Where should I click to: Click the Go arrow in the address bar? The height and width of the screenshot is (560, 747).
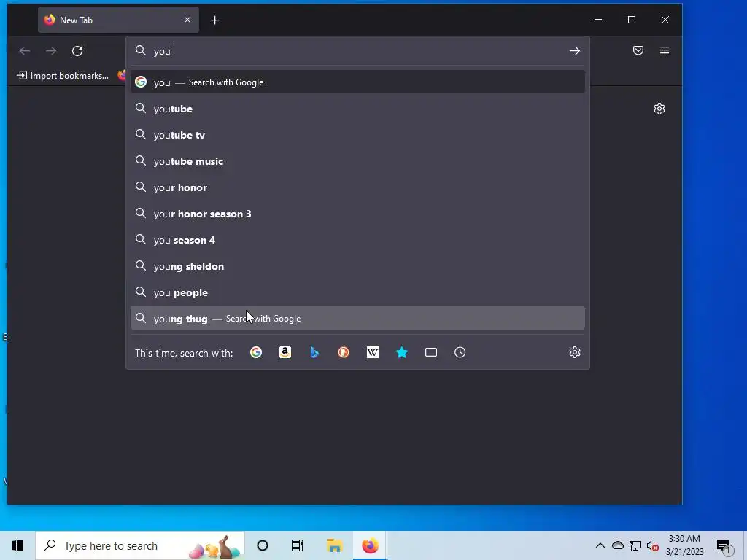pos(575,50)
